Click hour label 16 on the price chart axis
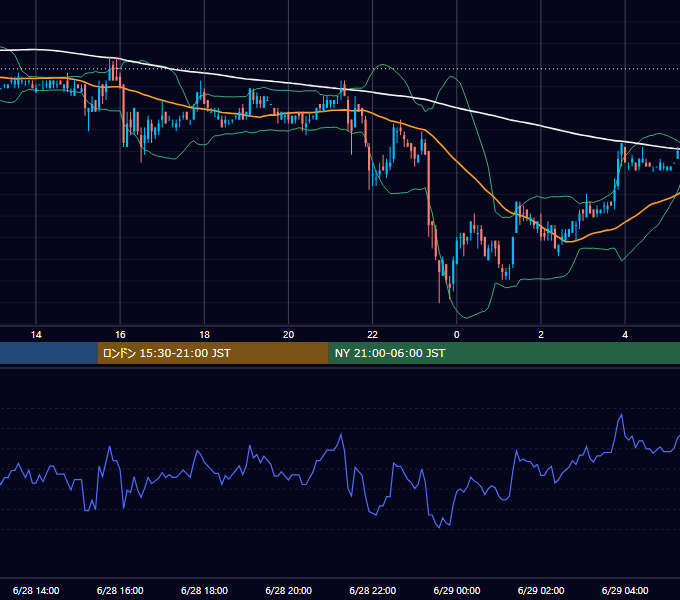680x600 pixels. coord(120,335)
